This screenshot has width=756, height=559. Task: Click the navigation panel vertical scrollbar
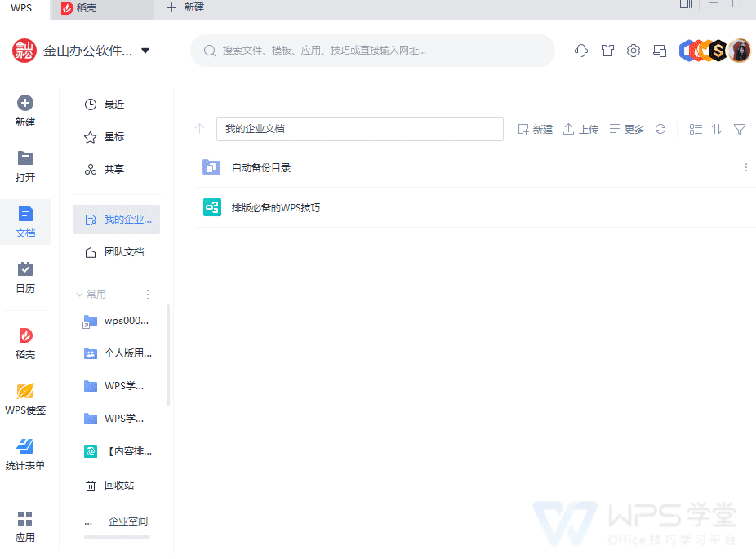(168, 355)
